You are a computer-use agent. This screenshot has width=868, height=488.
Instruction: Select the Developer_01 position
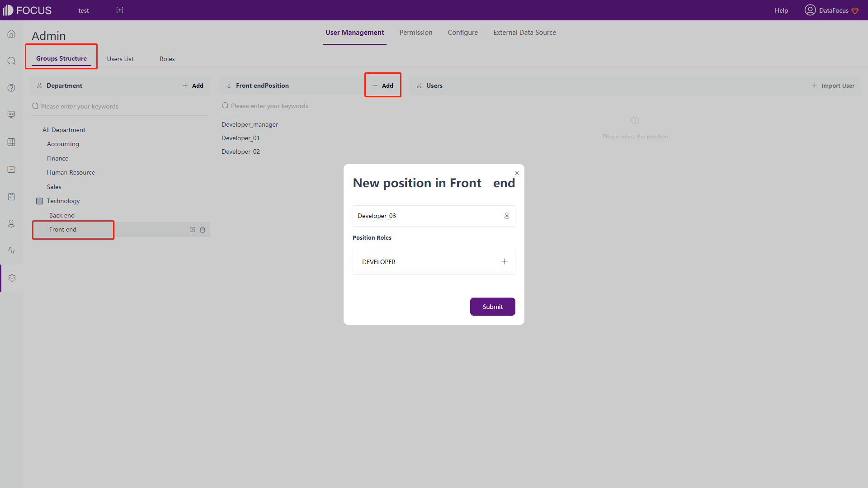(241, 138)
